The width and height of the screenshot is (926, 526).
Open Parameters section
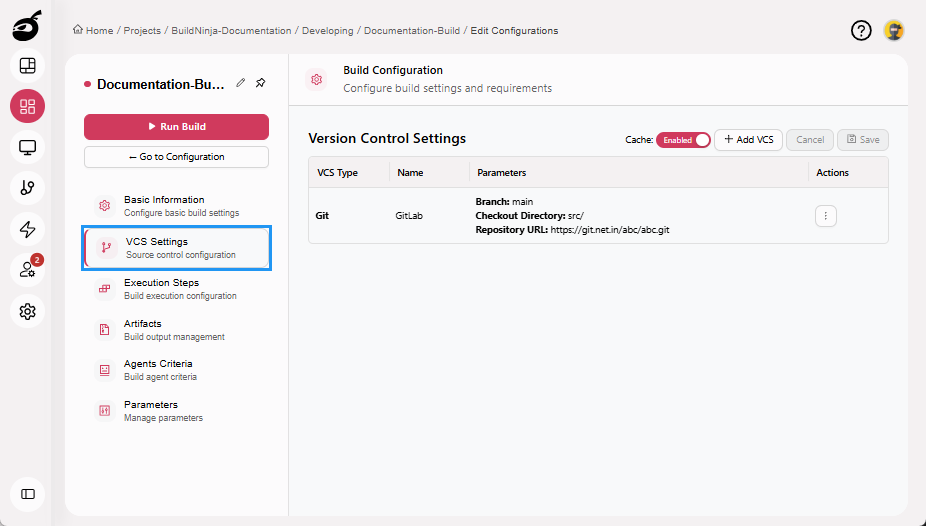[x=177, y=411]
